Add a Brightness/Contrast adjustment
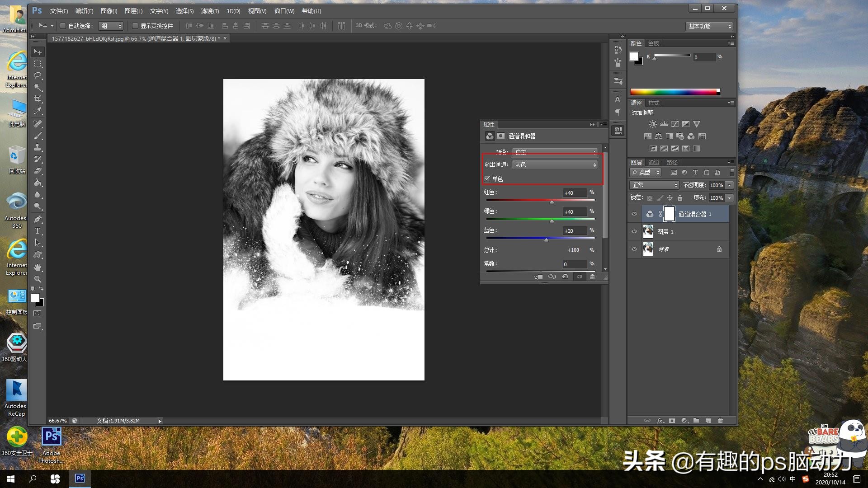Image resolution: width=868 pixels, height=488 pixels. tap(653, 124)
